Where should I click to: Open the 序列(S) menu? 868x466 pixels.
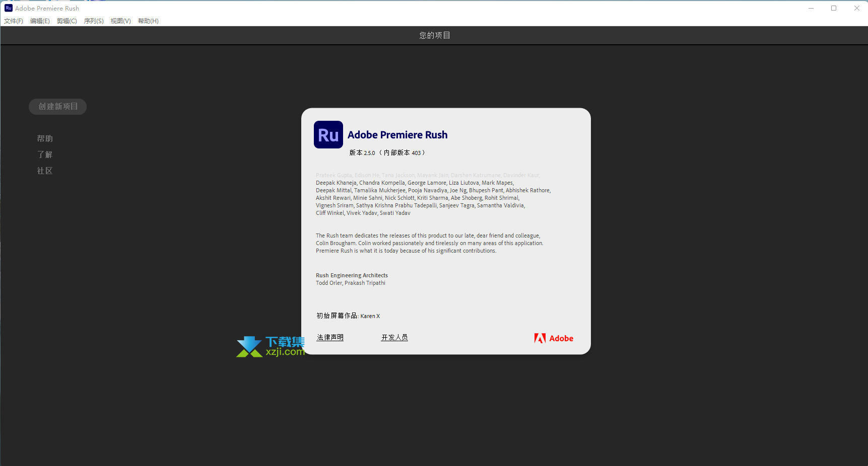(94, 21)
